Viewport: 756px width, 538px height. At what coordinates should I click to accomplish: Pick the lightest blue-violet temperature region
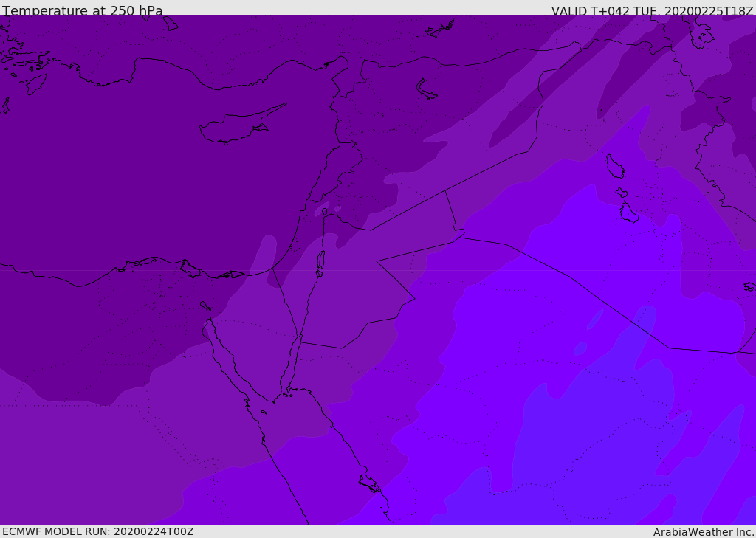[598, 434]
